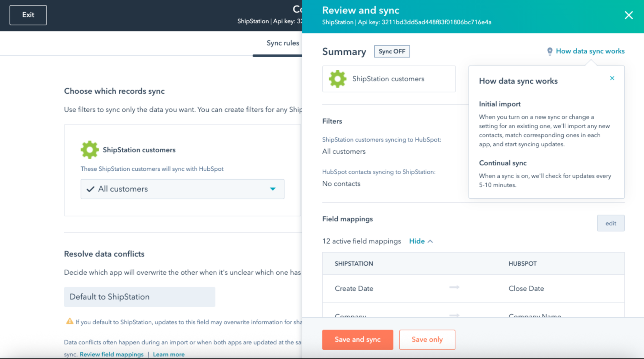Click the Resolve data conflicts heading
The width and height of the screenshot is (644, 359).
click(x=104, y=254)
